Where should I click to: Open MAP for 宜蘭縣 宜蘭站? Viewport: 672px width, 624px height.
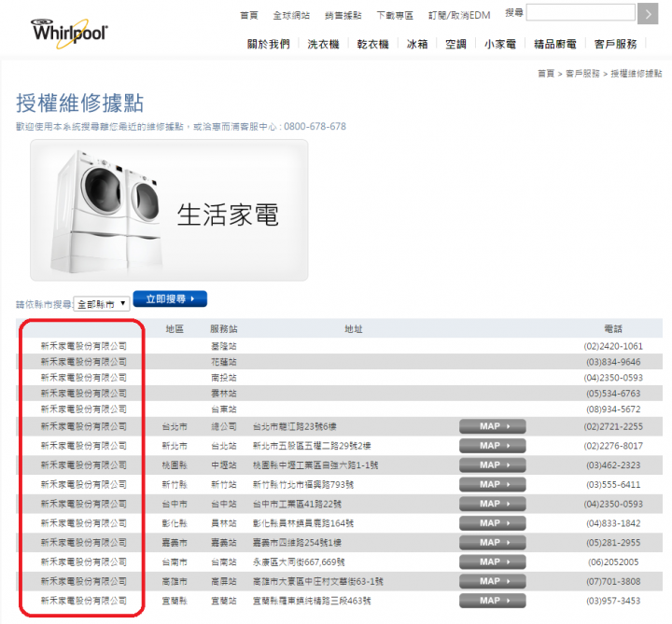(493, 601)
